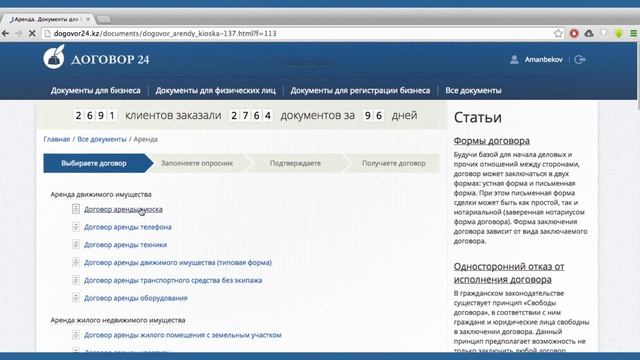The height and width of the screenshot is (360, 640).
Task: Click the browser back arrow
Action: [5, 33]
